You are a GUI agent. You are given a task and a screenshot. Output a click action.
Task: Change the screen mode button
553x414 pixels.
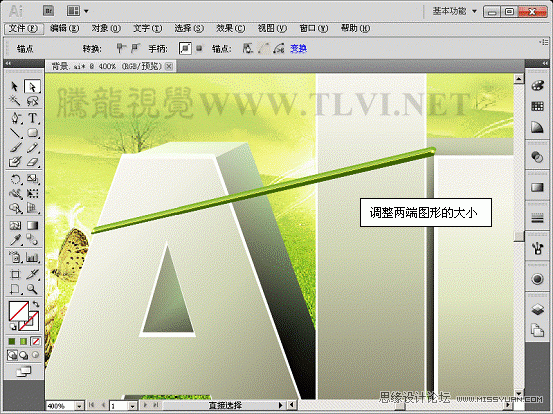coord(24,371)
